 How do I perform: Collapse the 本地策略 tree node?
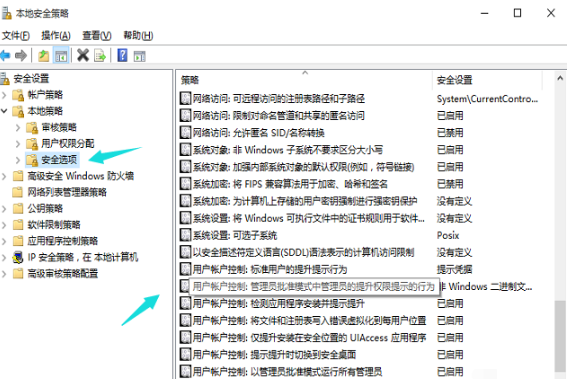point(4,111)
